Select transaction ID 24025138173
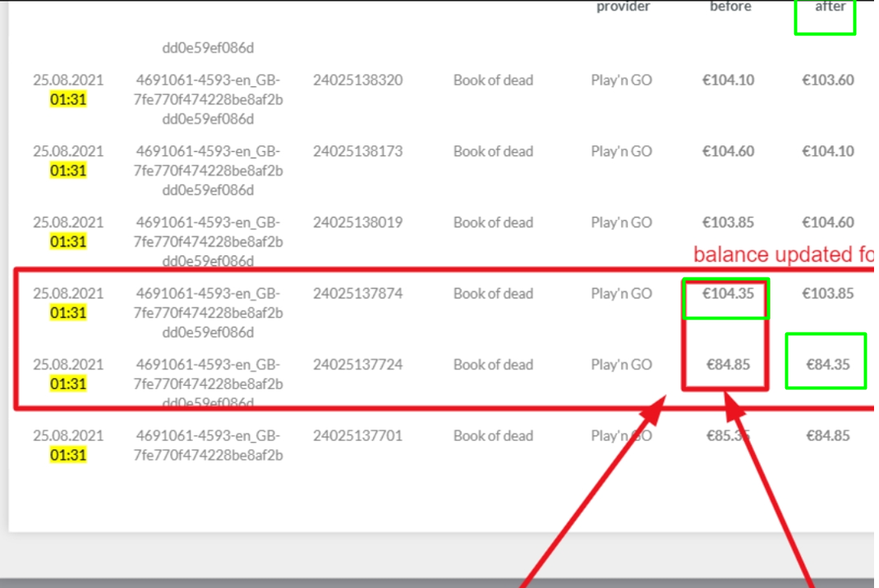The height and width of the screenshot is (588, 879). (357, 152)
